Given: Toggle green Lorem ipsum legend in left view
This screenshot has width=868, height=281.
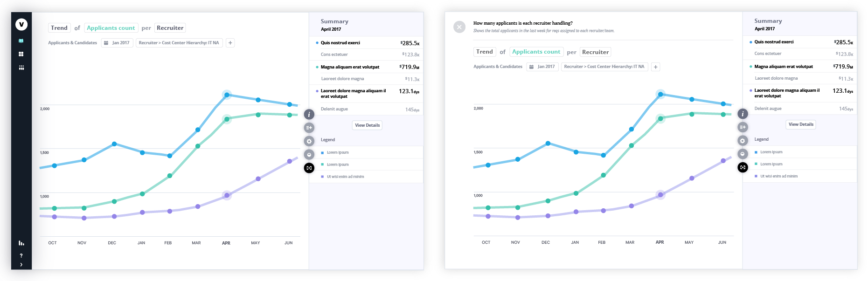Looking at the screenshot, I should tap(338, 164).
